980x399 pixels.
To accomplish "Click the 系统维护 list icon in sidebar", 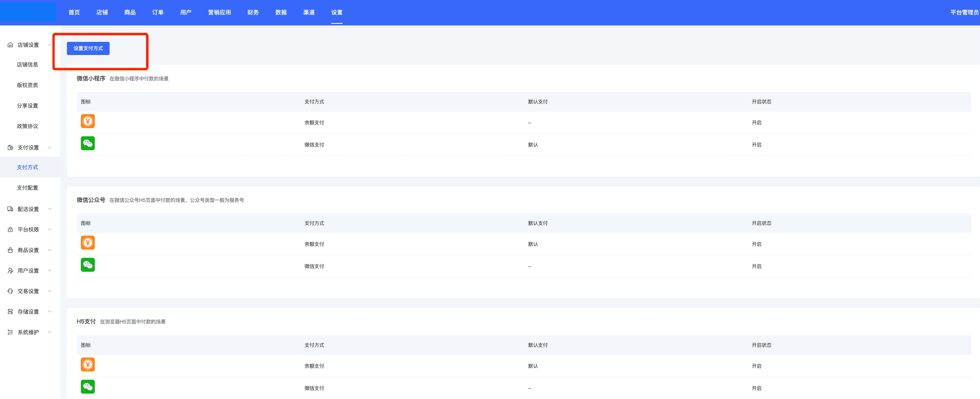I will [10, 332].
